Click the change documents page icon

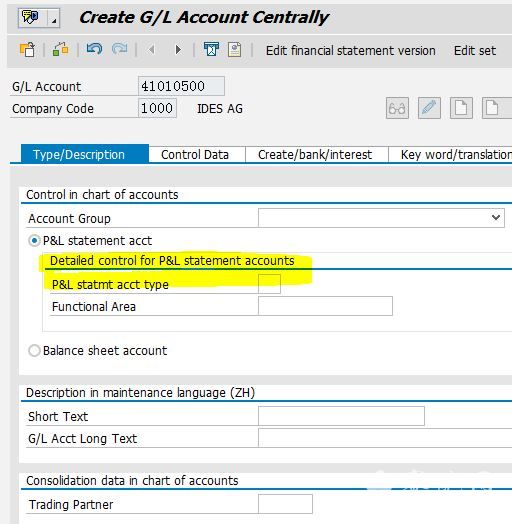pos(235,49)
